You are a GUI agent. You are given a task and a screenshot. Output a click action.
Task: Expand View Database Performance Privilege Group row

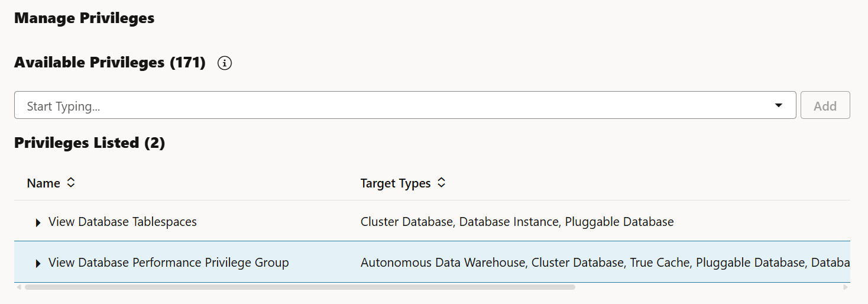coord(38,263)
